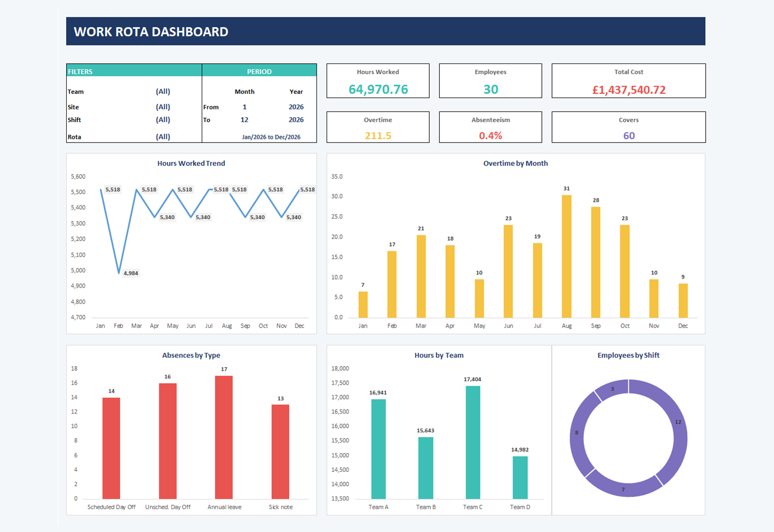Click the Overtime by Month chart title

516,163
